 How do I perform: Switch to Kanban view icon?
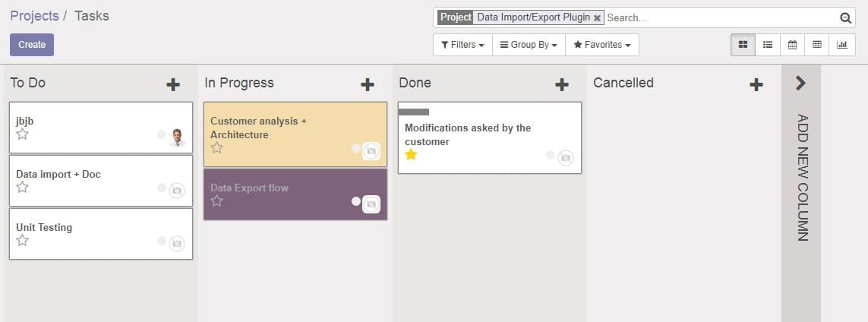pyautogui.click(x=743, y=45)
